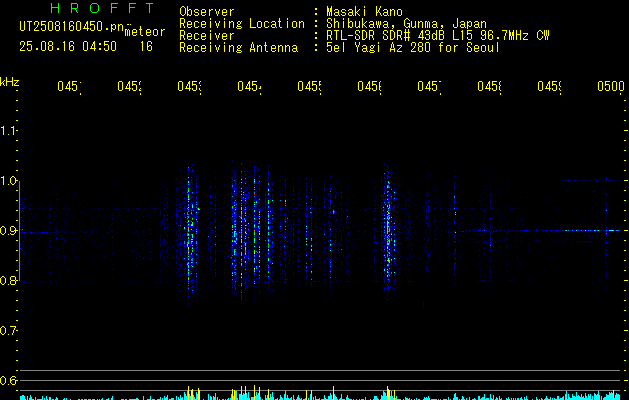
Task: Click the 0.8 frequency axis label
Action: 8,280
